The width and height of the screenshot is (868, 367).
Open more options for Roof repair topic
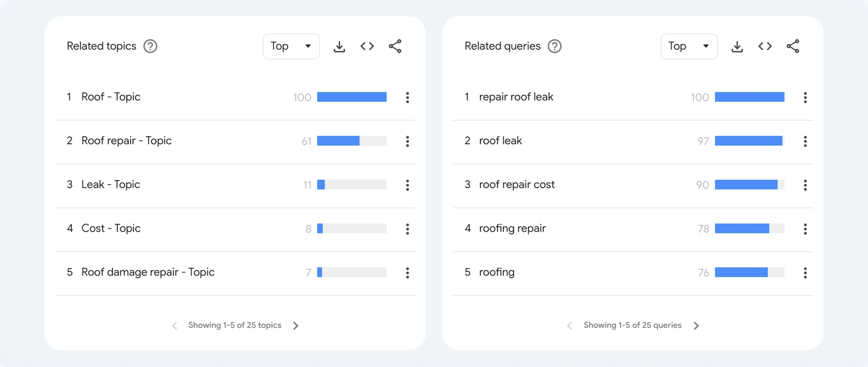point(407,141)
